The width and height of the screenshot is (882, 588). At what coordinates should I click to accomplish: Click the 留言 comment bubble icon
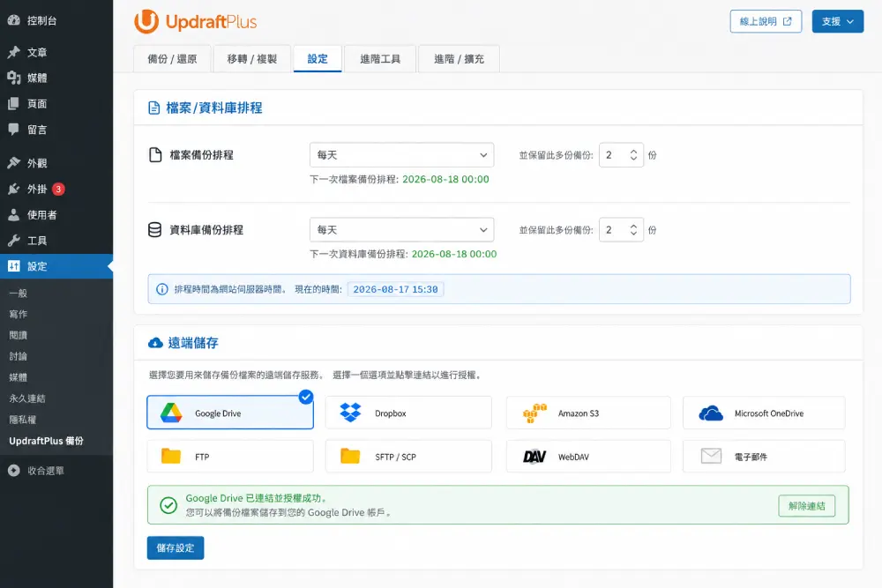click(14, 130)
